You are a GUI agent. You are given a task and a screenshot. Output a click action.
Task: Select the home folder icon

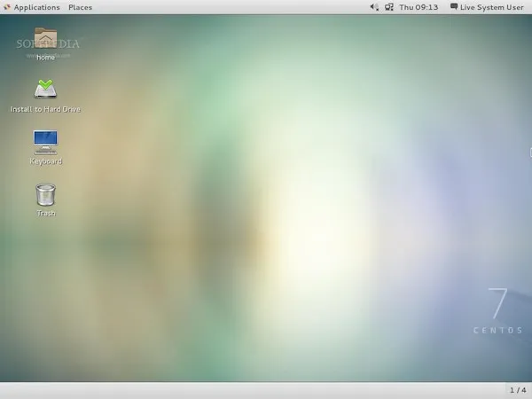point(45,38)
